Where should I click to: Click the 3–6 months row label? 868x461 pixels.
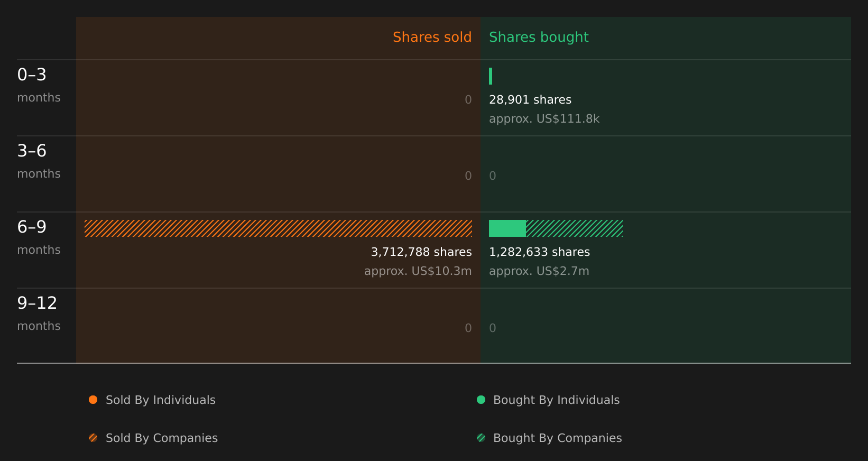point(39,161)
